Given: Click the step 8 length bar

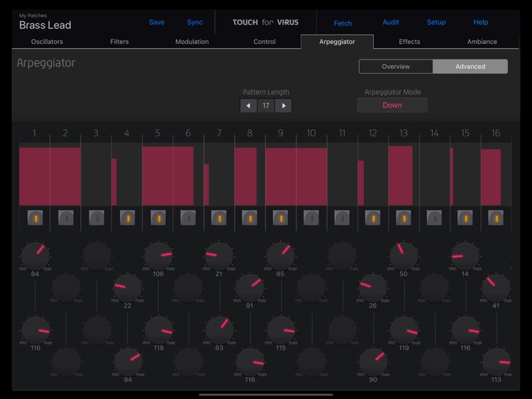Looking at the screenshot, I should [245, 177].
